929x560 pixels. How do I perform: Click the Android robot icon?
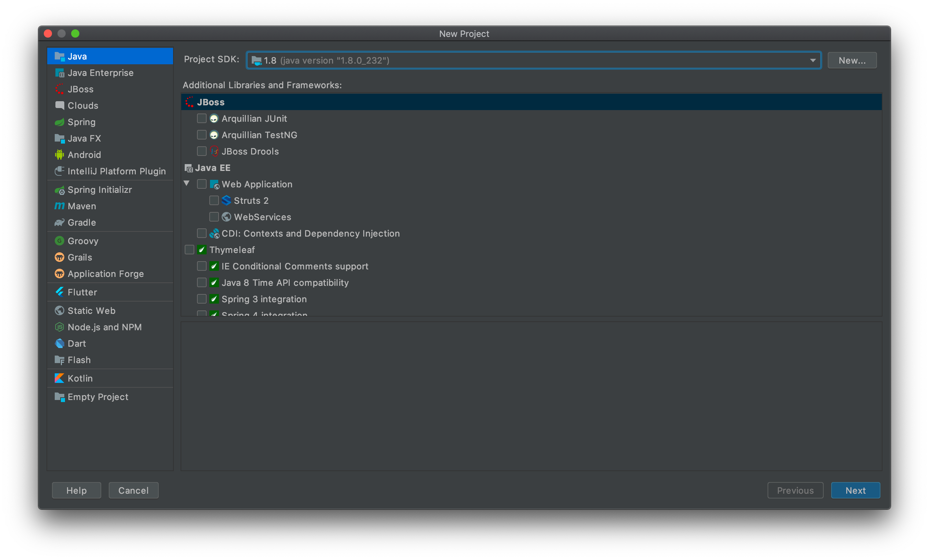click(59, 155)
